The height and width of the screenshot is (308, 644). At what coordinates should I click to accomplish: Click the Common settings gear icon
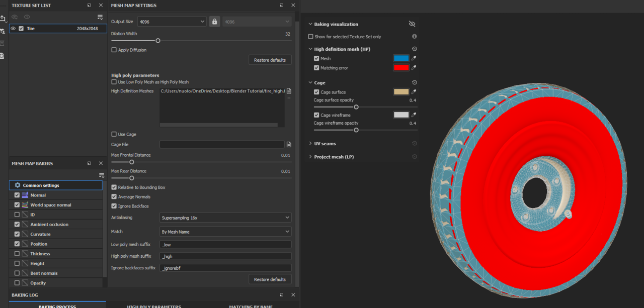point(18,185)
